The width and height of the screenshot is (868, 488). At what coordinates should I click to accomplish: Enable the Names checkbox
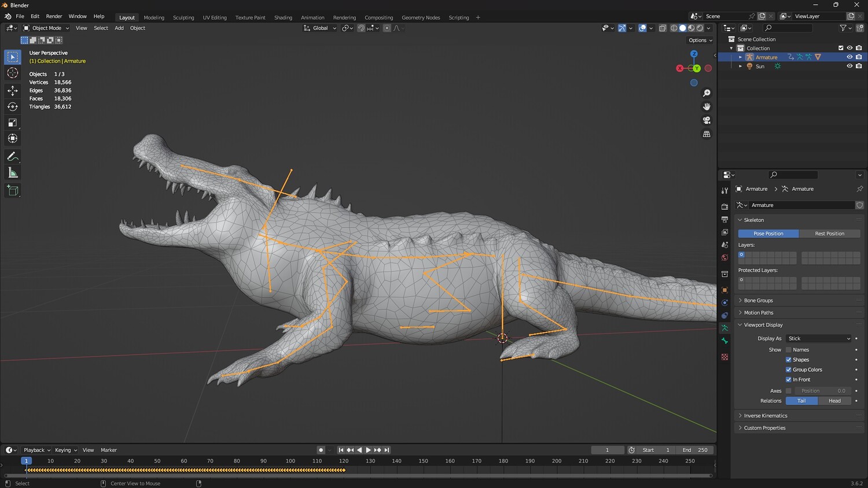pyautogui.click(x=788, y=350)
